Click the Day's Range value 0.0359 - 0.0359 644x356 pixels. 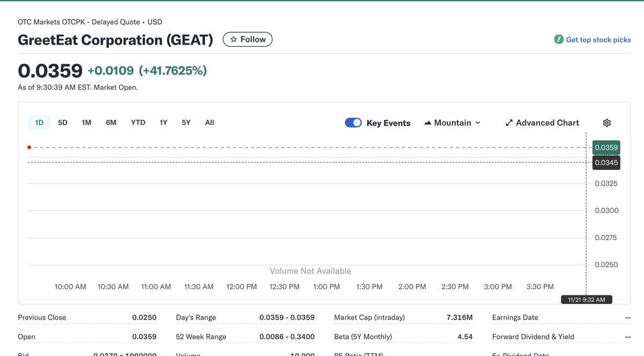[x=287, y=317]
